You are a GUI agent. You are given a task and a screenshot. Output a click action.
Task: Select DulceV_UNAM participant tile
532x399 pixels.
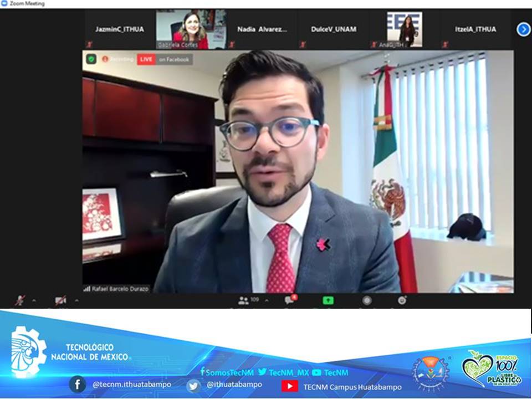[x=334, y=29]
